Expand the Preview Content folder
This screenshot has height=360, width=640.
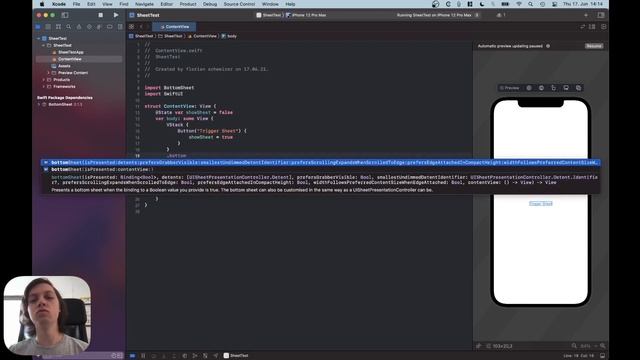tap(49, 73)
